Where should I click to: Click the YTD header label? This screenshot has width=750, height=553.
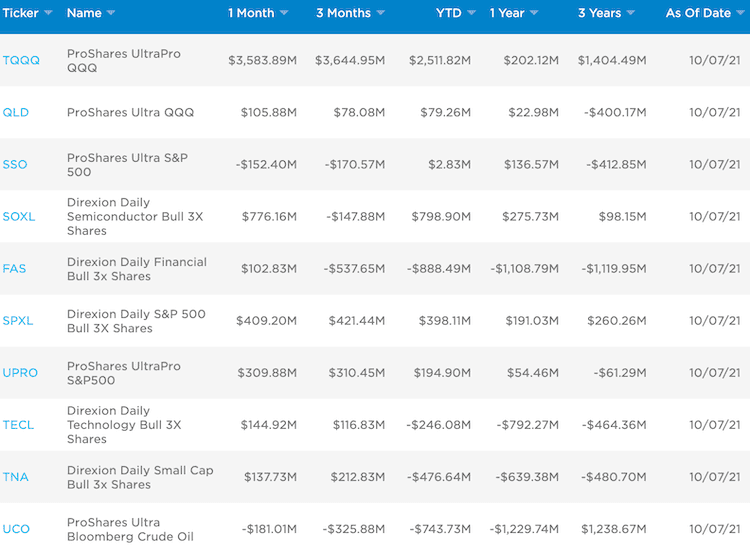tap(449, 13)
